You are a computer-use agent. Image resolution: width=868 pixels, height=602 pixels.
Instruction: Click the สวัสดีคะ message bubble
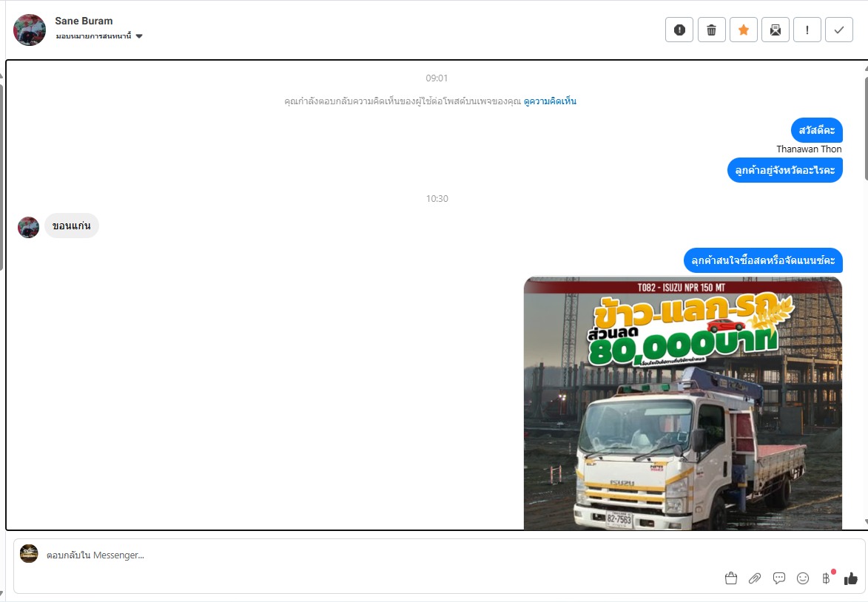click(x=816, y=131)
